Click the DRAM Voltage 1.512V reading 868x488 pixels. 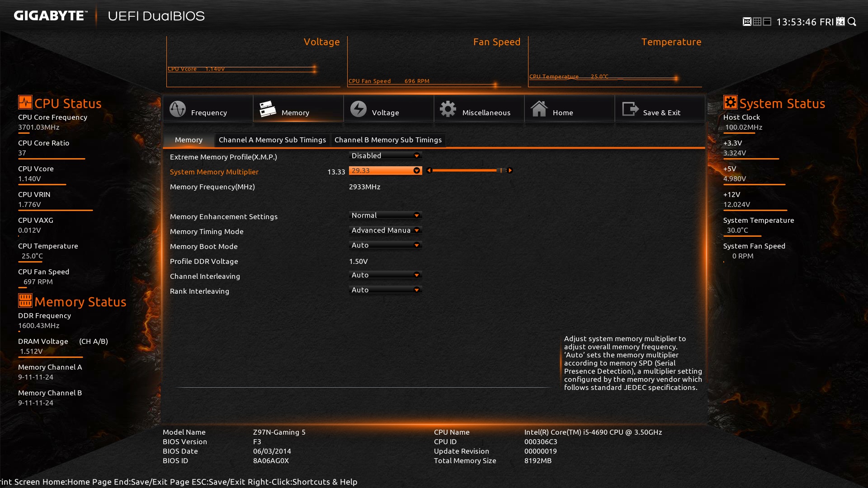[31, 351]
